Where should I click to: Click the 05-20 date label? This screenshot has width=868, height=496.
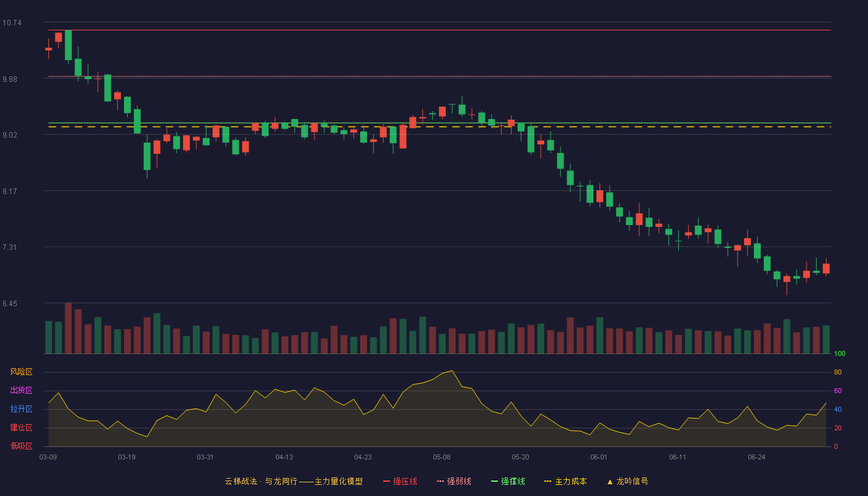tap(520, 457)
